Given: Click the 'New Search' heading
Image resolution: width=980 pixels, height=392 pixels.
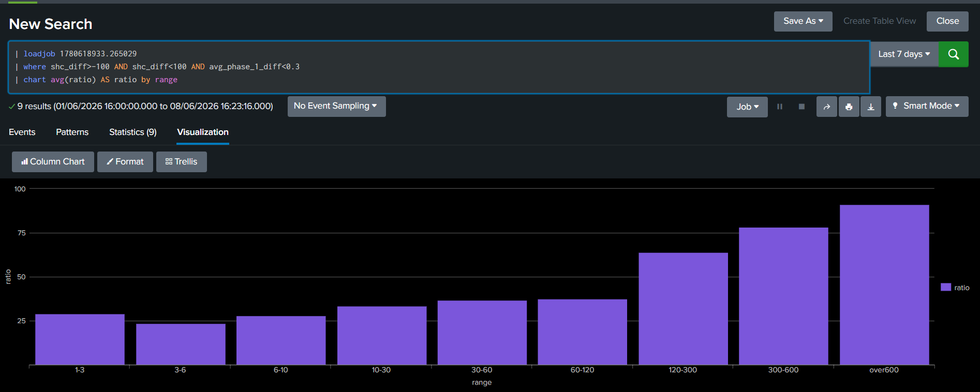Looking at the screenshot, I should (51, 24).
